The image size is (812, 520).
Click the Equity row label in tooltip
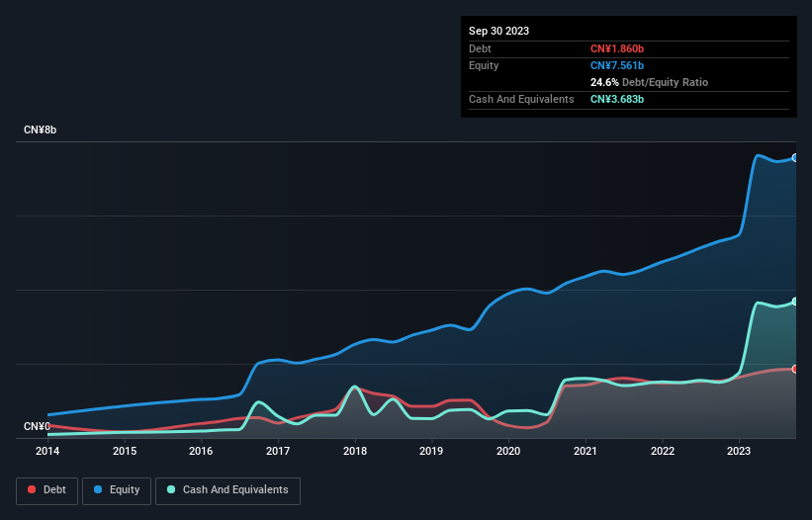coord(484,65)
